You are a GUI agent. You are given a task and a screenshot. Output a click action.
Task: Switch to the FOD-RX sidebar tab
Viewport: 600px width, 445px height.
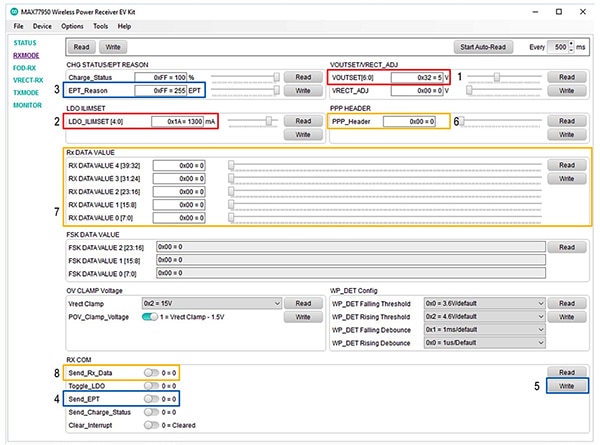point(26,69)
